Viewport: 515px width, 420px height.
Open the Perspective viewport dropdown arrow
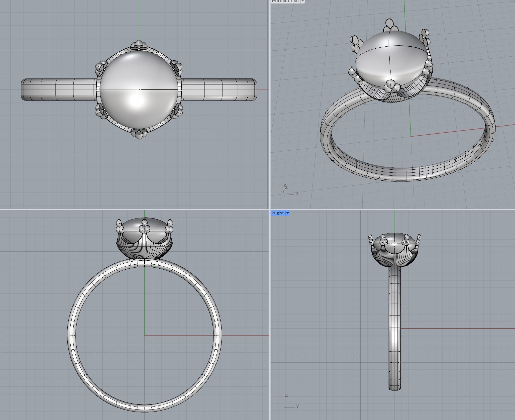click(302, 1)
